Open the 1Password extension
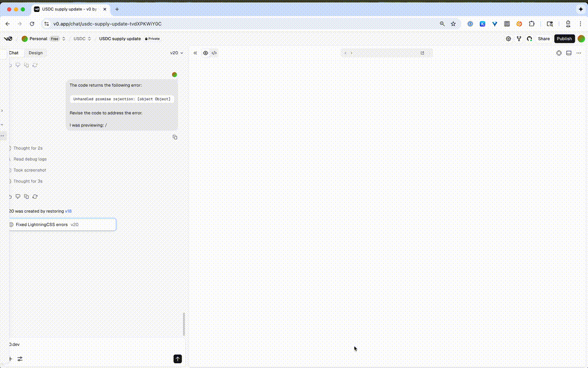Screen dimensions: 588x368 pos(470,23)
